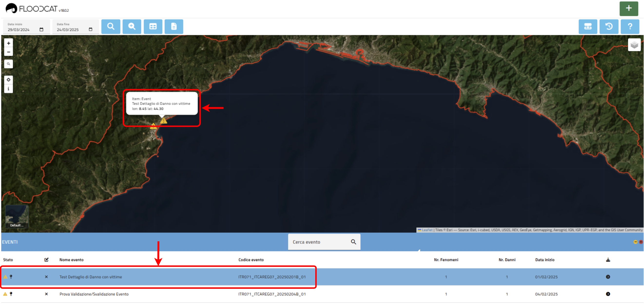Click the map locate crosshair button
The height and width of the screenshot is (308, 644).
coord(9,80)
